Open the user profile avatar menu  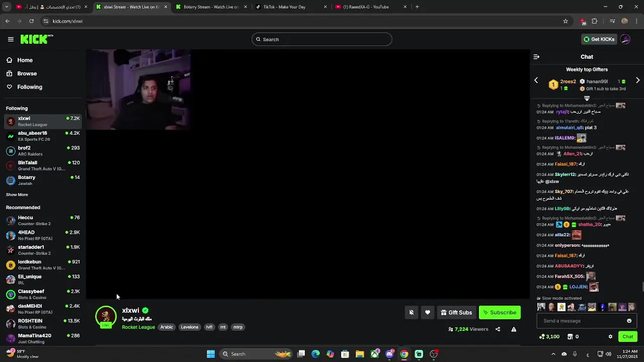coord(625,39)
